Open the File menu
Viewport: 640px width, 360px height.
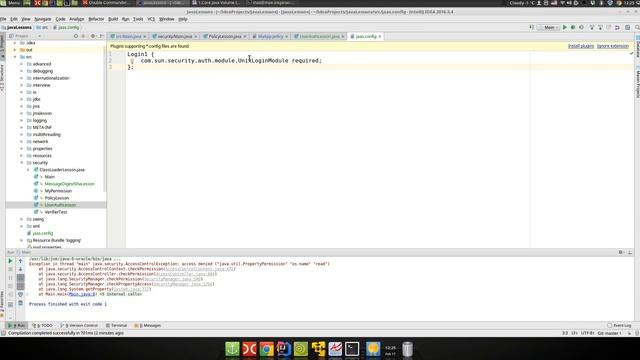3,19
